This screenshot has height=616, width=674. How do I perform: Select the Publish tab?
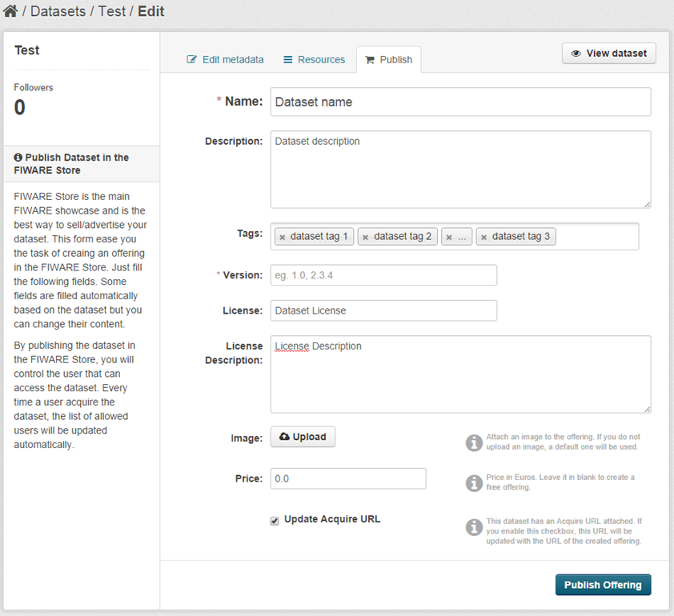tap(388, 60)
